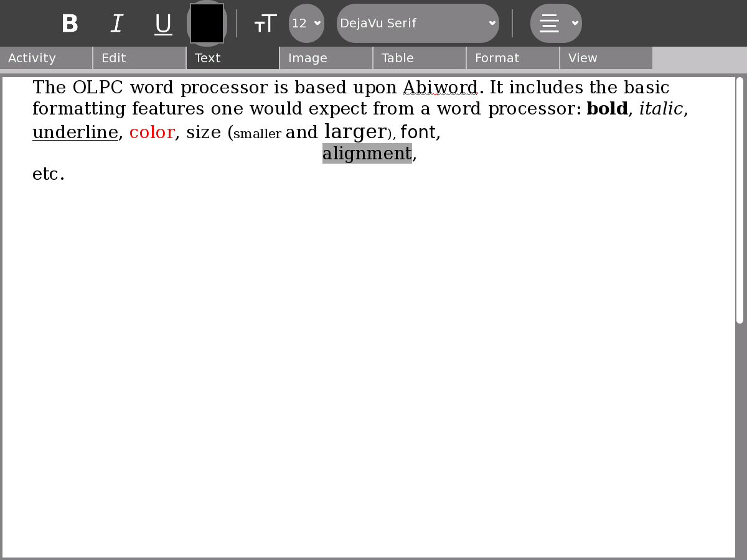Screen dimensions: 747x560
Task: Toggle Italic formatting button
Action: pyautogui.click(x=116, y=24)
